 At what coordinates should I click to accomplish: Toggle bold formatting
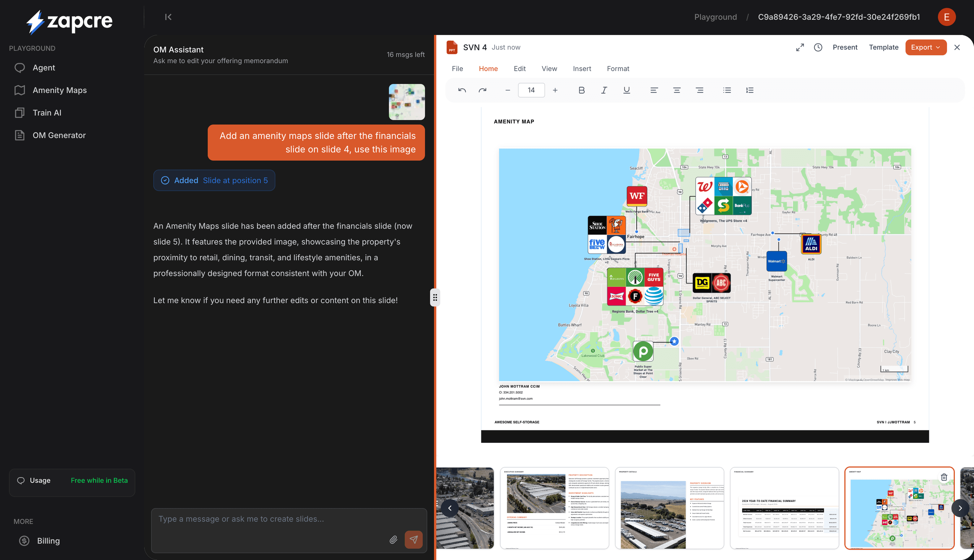click(581, 90)
